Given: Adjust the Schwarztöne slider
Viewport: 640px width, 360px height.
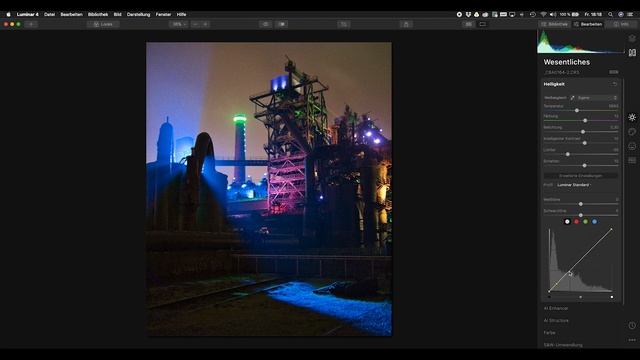Looking at the screenshot, I should (x=581, y=215).
